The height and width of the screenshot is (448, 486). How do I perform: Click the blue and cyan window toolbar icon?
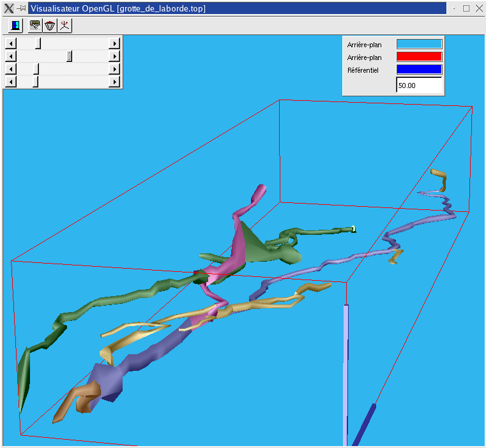[x=15, y=26]
